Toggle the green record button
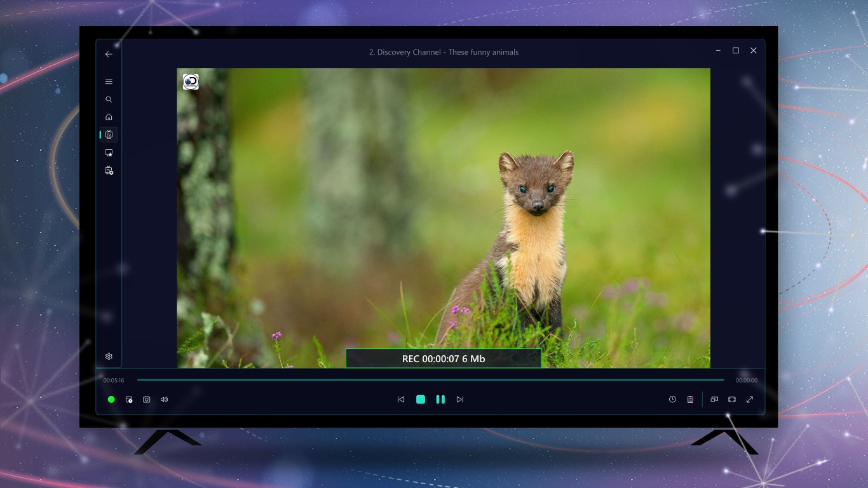The height and width of the screenshot is (488, 868). [x=111, y=400]
